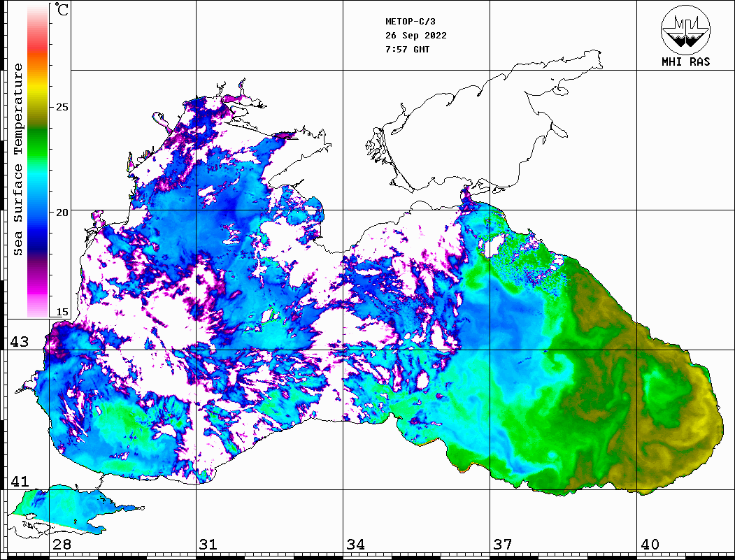Click longitude label 34
The width and height of the screenshot is (735, 560).
tap(356, 545)
